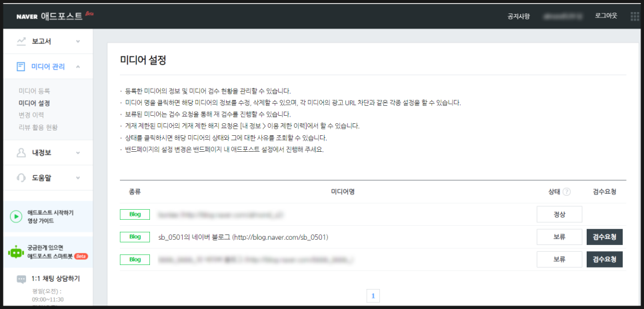Expand the 내정보 menu chevron

(78, 153)
